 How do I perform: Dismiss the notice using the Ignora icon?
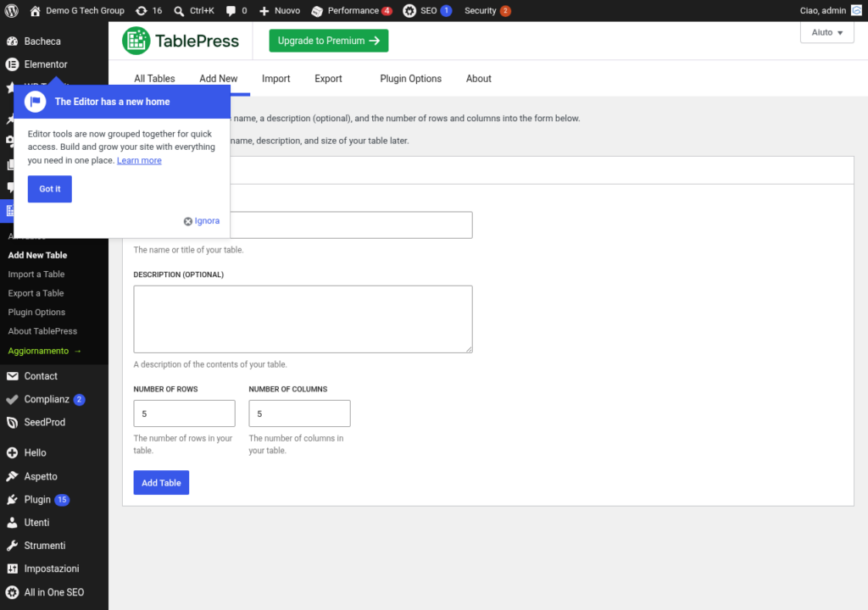[188, 221]
